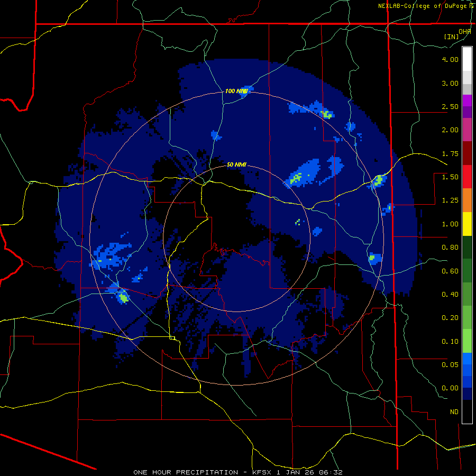Click the 3.00 legend value
Viewport: 476px width, 476px height.
click(x=450, y=83)
